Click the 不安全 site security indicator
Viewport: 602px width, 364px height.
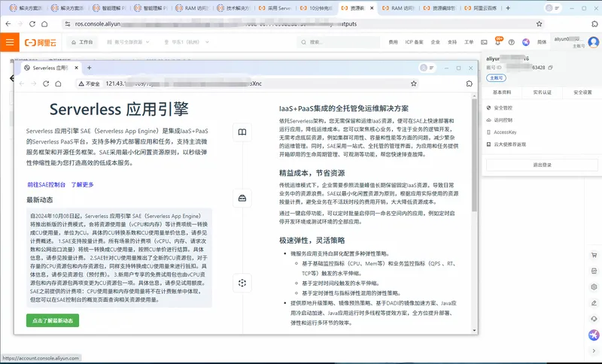[89, 83]
